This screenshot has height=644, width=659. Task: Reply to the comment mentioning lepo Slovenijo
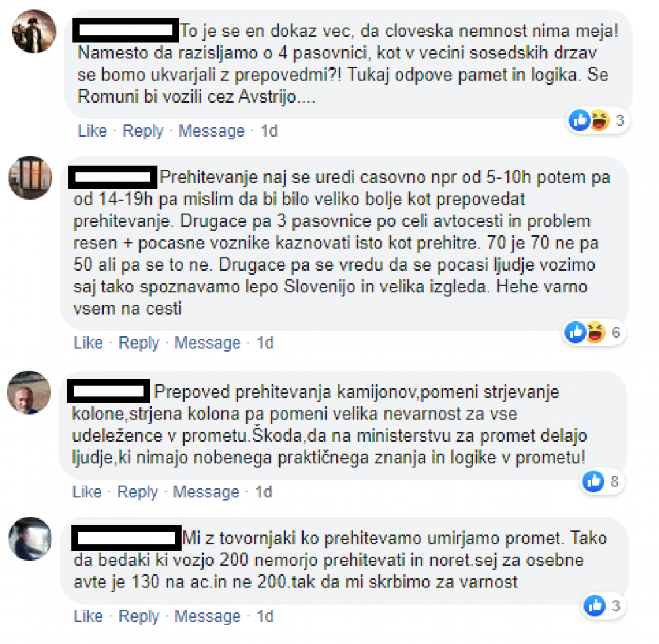(139, 342)
